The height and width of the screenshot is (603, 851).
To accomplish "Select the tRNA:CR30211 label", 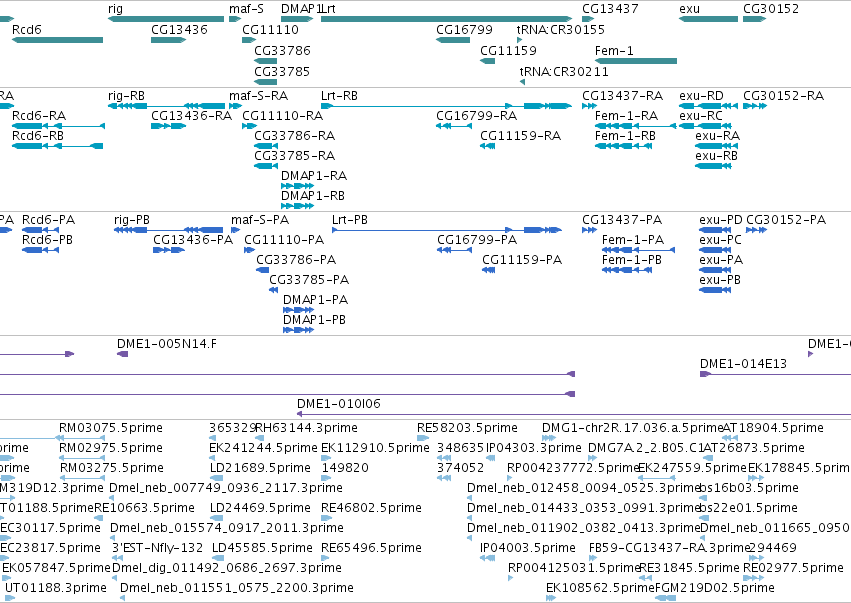I will [x=564, y=71].
